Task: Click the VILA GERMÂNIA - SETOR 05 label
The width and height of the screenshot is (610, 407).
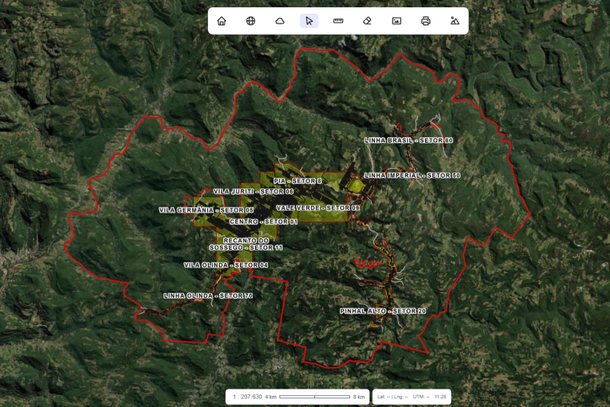Action: click(x=207, y=210)
